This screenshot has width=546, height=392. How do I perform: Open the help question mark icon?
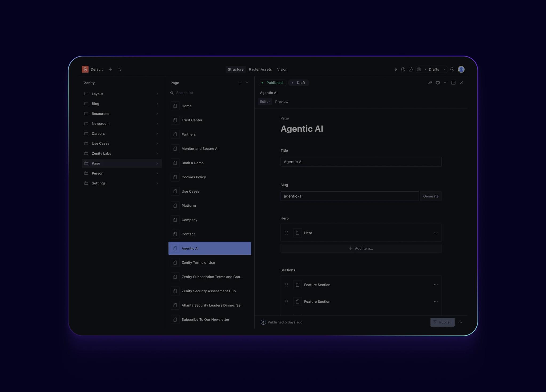point(403,69)
